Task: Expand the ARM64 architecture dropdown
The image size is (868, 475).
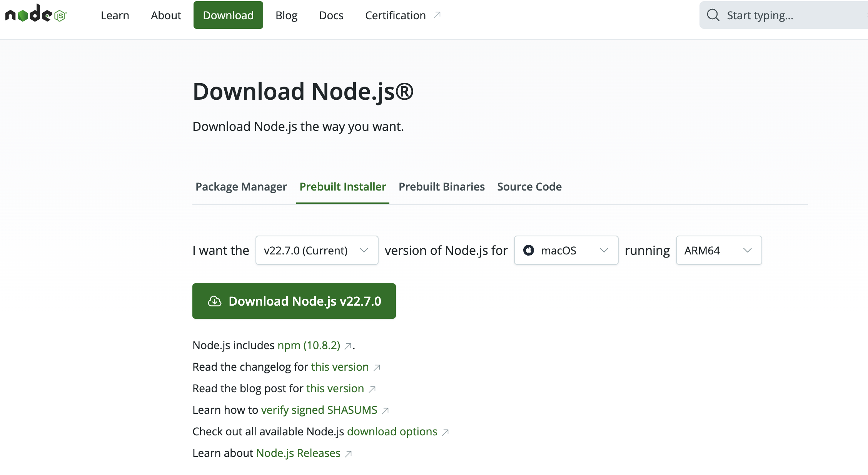Action: (x=718, y=250)
